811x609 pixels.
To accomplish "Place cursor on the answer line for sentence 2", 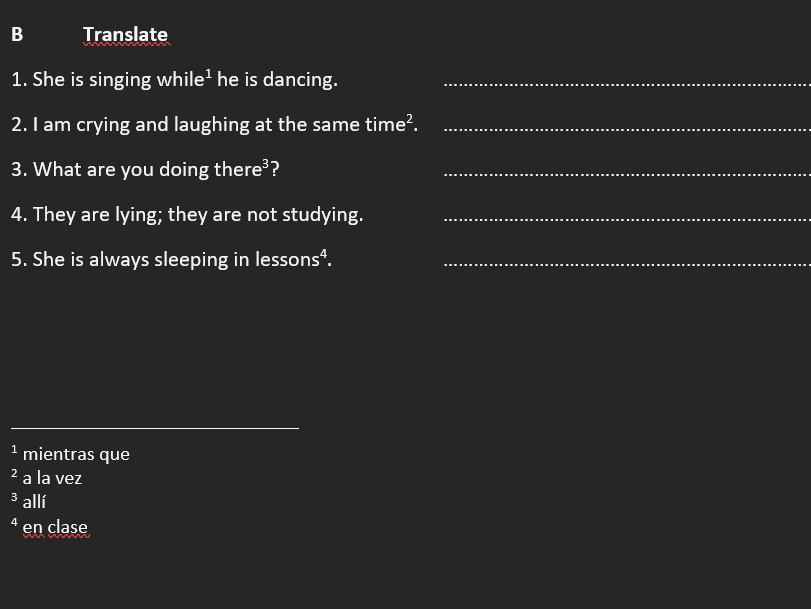I will click(625, 127).
